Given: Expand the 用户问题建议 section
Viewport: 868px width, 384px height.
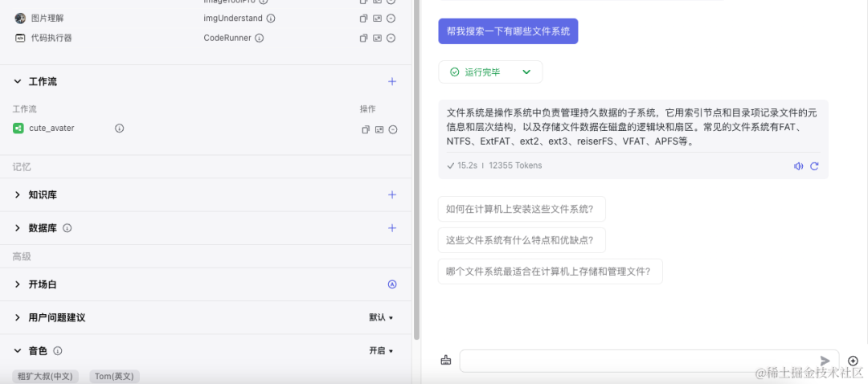Looking at the screenshot, I should tap(17, 317).
